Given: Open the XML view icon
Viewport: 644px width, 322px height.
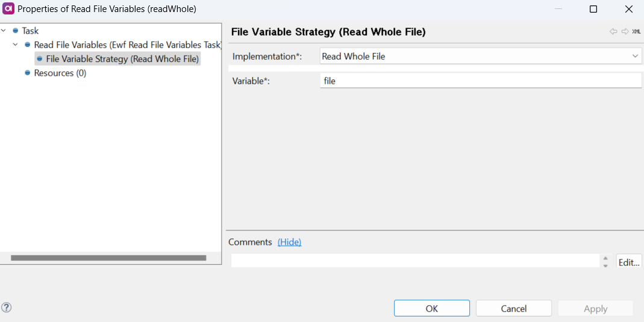Looking at the screenshot, I should [x=636, y=32].
